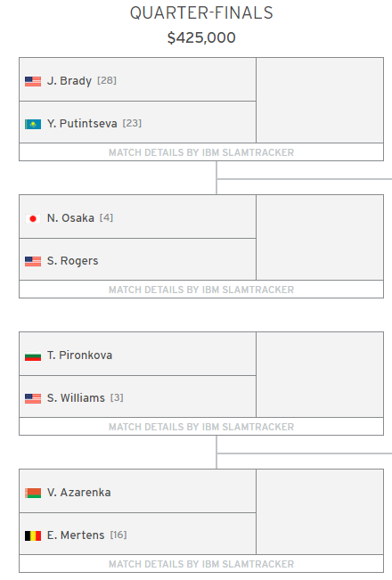Click the Japan flag next to N. Osaka

(33, 218)
